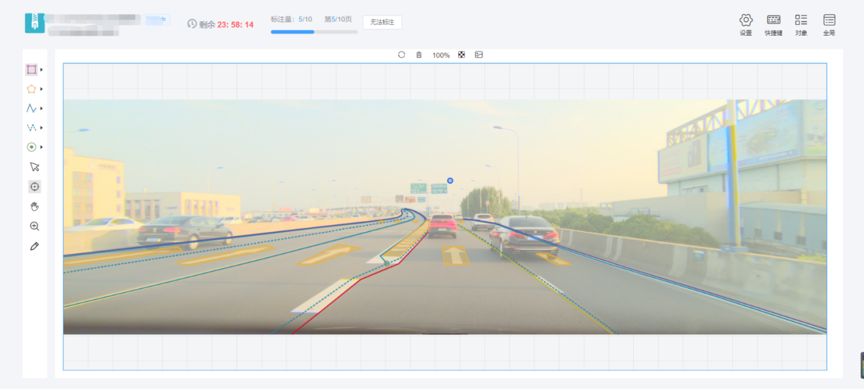The image size is (864, 390).
Task: Select the zoom-in magnifier tool
Action: 35,226
